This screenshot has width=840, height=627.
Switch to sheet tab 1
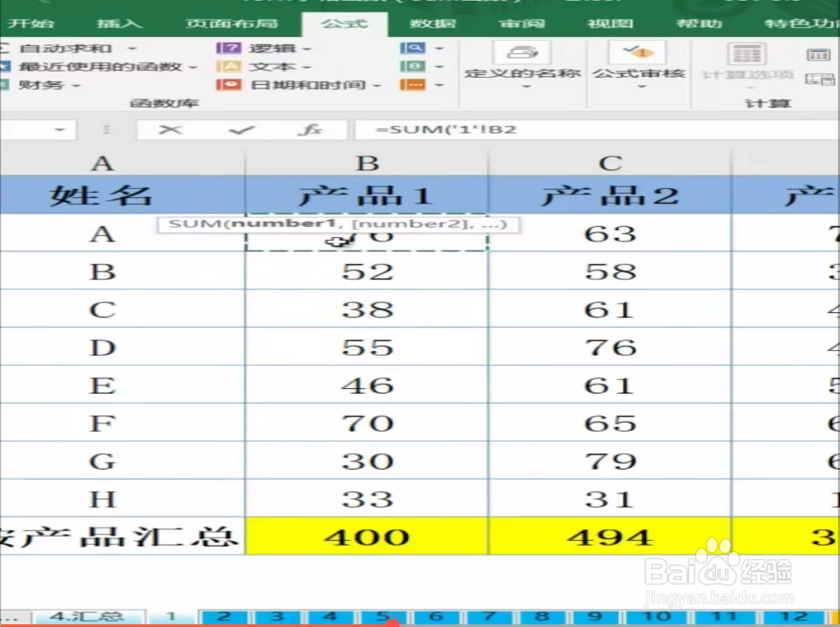tap(171, 617)
